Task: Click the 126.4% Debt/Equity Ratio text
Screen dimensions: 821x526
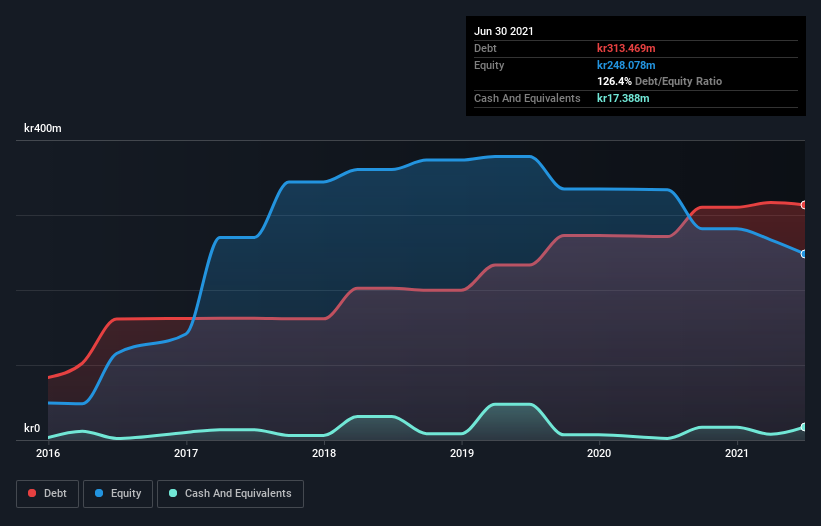Action: (660, 82)
